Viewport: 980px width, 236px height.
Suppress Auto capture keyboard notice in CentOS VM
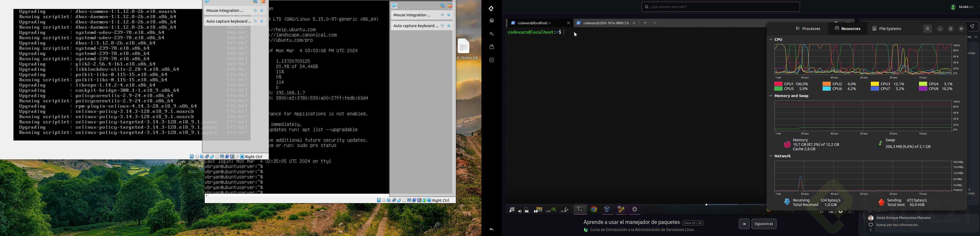[x=255, y=21]
